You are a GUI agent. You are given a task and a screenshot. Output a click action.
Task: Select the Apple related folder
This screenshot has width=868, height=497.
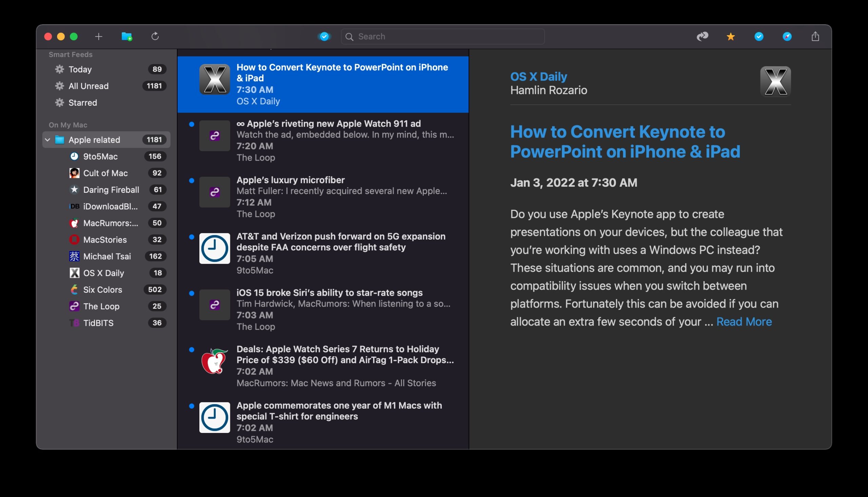tap(106, 140)
